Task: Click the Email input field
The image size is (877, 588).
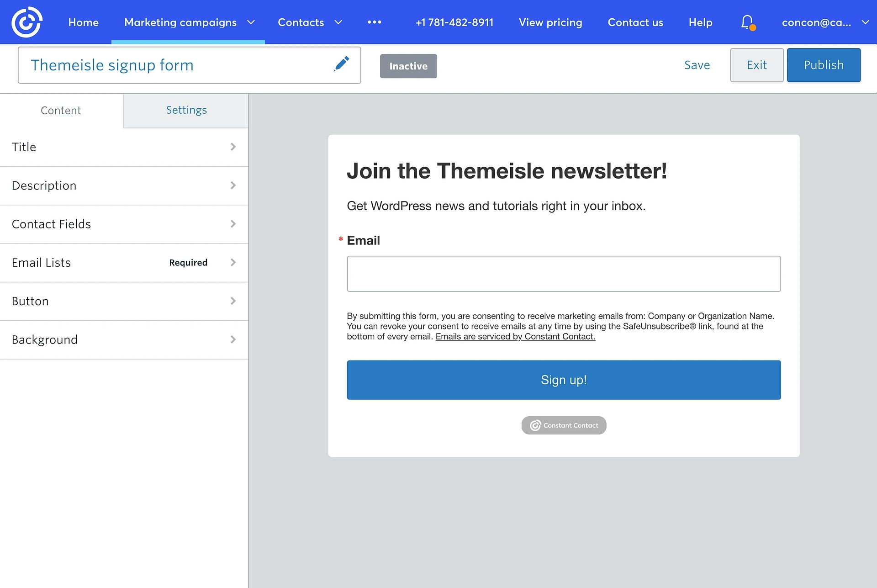Action: [564, 274]
